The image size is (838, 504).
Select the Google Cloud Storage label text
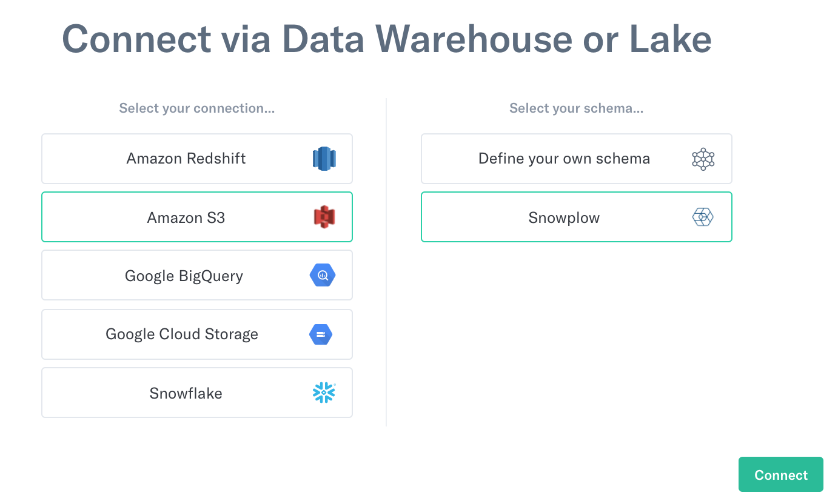pos(182,334)
